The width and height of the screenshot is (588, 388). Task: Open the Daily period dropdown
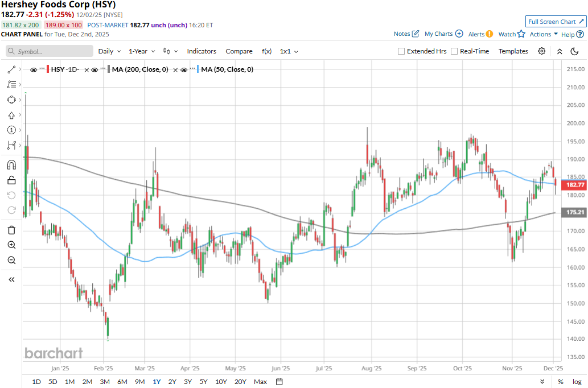(x=109, y=51)
